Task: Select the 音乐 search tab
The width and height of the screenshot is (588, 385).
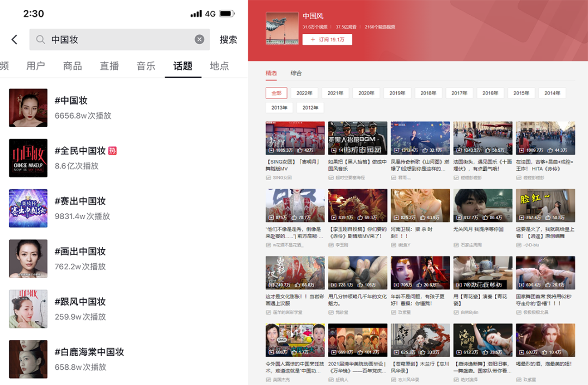Action: point(146,66)
